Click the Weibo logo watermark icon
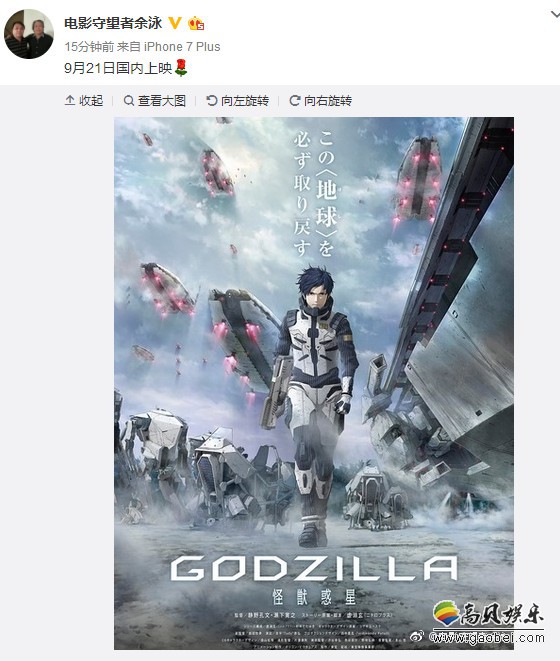The height and width of the screenshot is (661, 560). coord(417,636)
